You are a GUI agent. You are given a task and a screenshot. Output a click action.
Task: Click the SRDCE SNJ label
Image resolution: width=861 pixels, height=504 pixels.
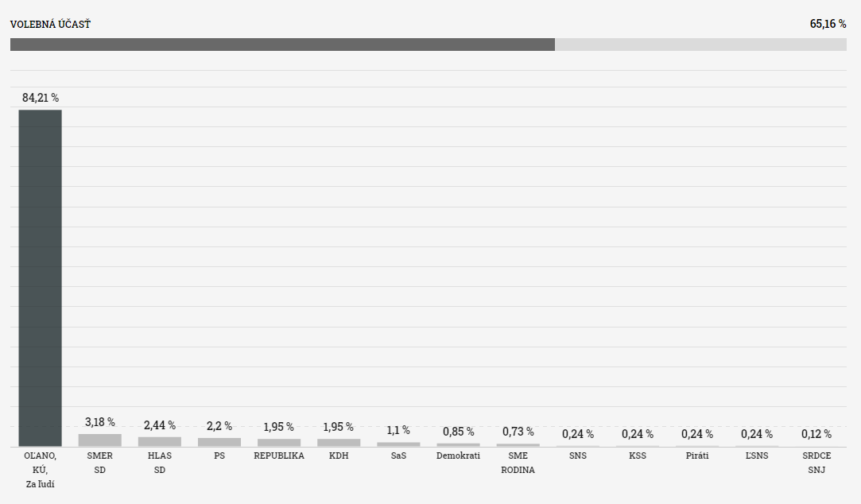[816, 463]
